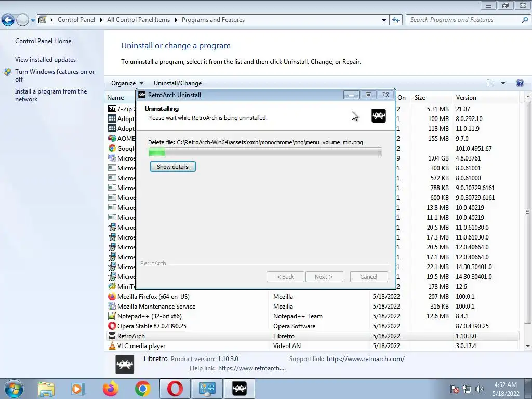Click version value 101.0.4951.67
532x399 pixels.
coord(474,149)
